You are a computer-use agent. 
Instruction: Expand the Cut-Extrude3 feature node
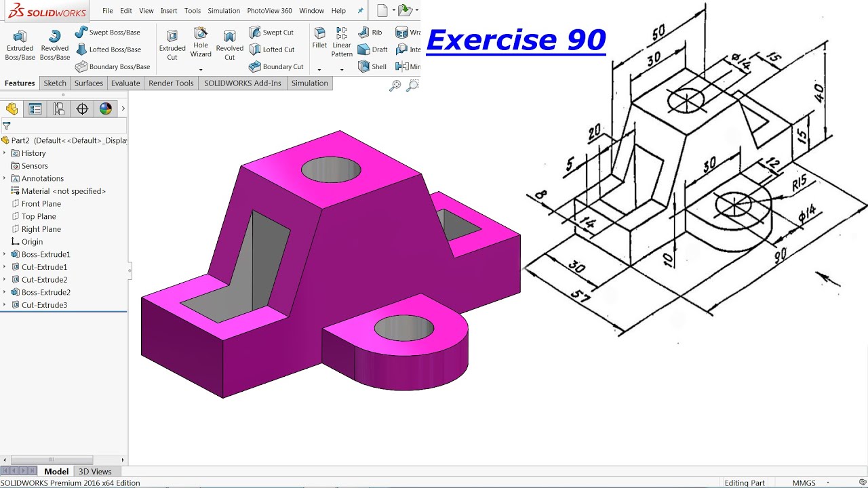pyautogui.click(x=5, y=305)
